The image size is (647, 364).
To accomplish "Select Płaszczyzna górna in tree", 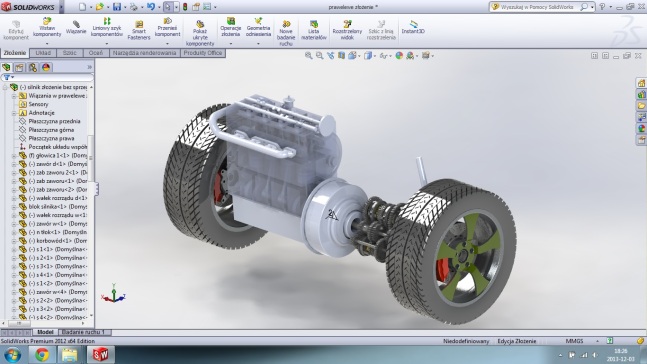I will point(51,130).
